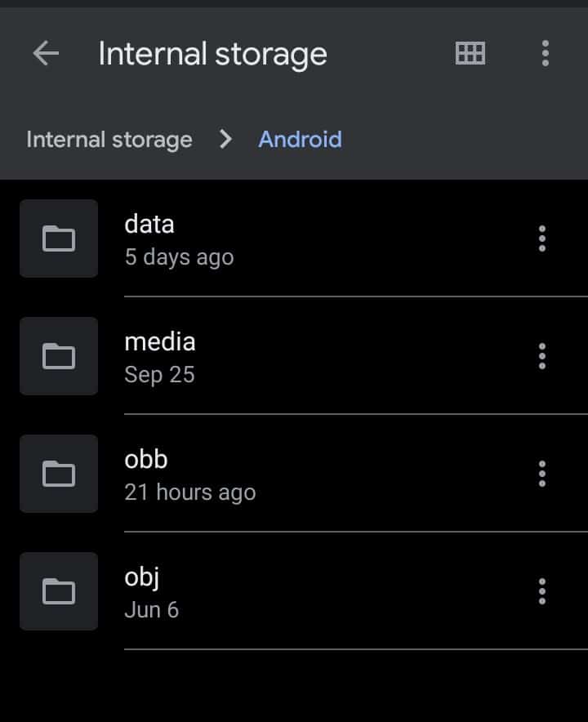Open the data folder icon
The height and width of the screenshot is (722, 588).
[x=59, y=238]
